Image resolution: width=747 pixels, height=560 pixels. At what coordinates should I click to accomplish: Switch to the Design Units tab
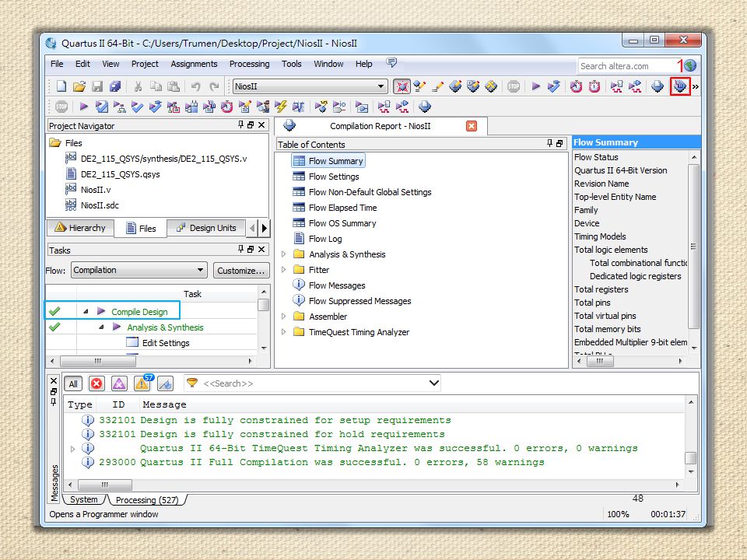206,228
